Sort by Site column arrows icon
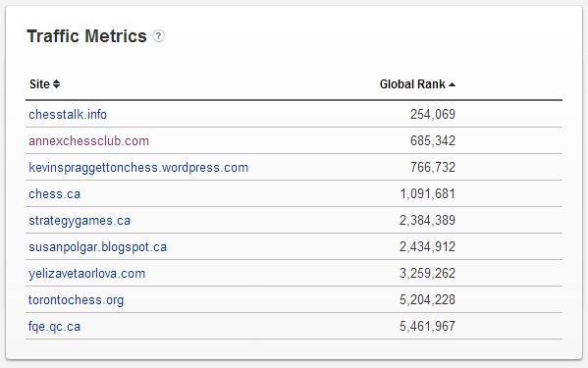Viewport: 588px width, 368px height. [x=56, y=84]
